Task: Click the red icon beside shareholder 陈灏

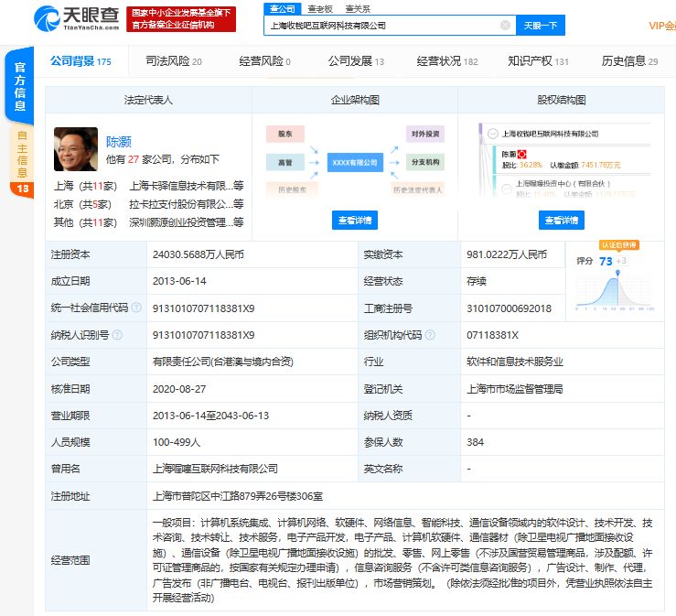Action: pyautogui.click(x=521, y=154)
